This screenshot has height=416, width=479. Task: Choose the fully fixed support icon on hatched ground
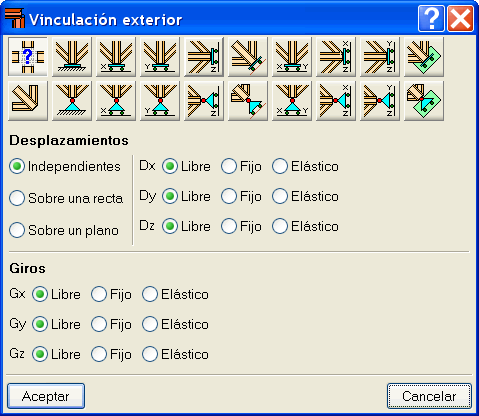72,57
